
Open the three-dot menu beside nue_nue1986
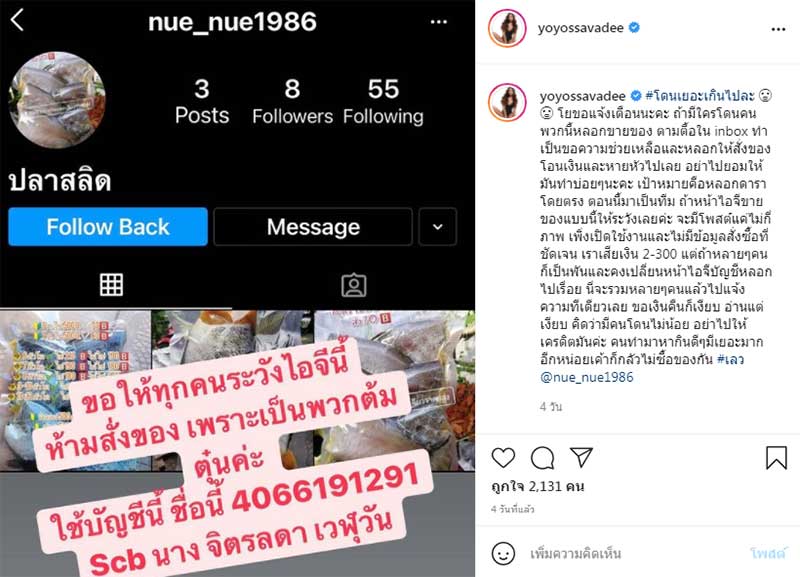point(439,22)
